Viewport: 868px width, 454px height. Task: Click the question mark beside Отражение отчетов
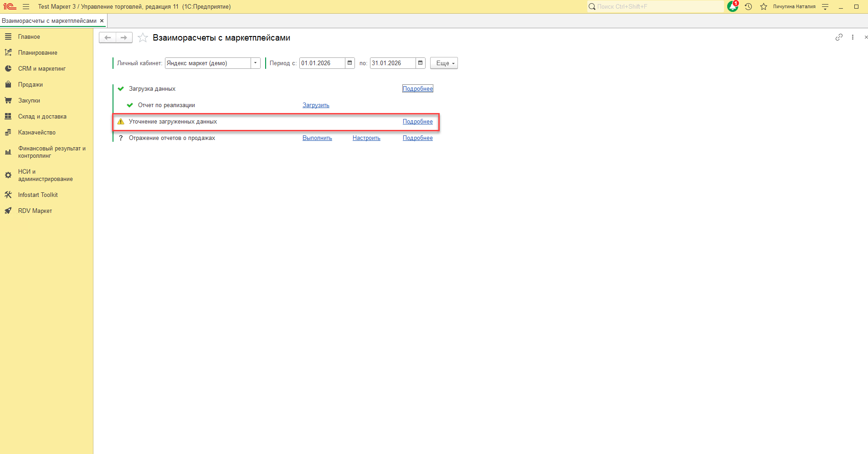(121, 138)
